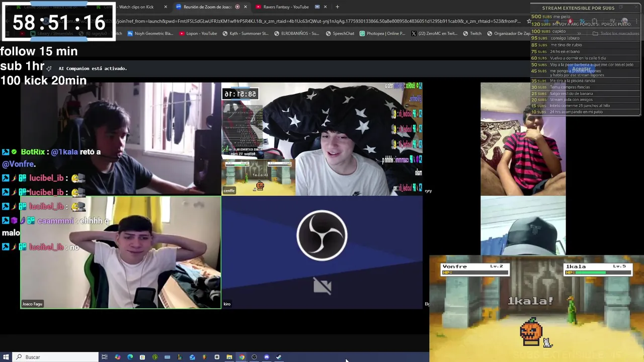Image resolution: width=644 pixels, height=362 pixels.
Task: Click the STREAM EXTENSIBLE POR SUBS header
Action: [x=578, y=8]
